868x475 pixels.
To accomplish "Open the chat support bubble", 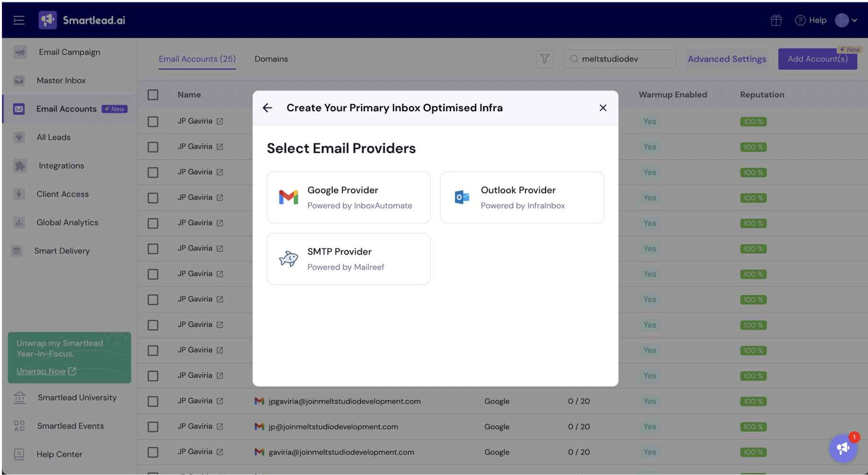I will 843,448.
